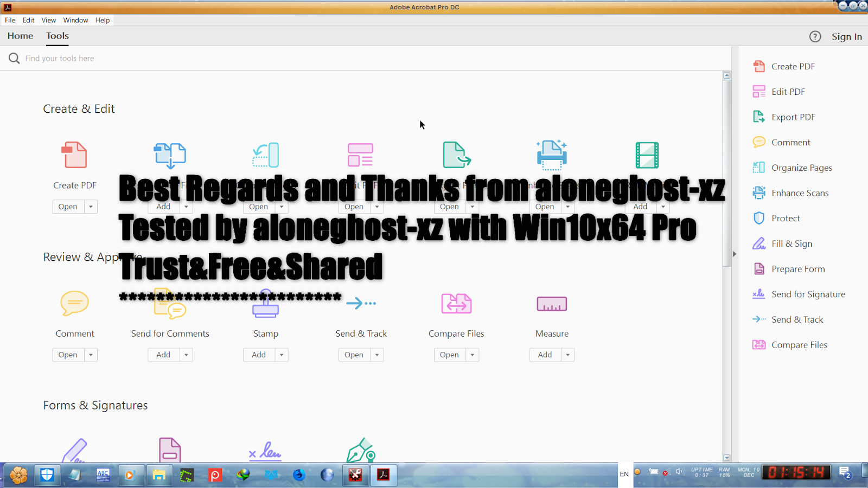Click the Enhance Scans scanner icon in Create & Edit
This screenshot has height=488, width=868.
point(552,155)
